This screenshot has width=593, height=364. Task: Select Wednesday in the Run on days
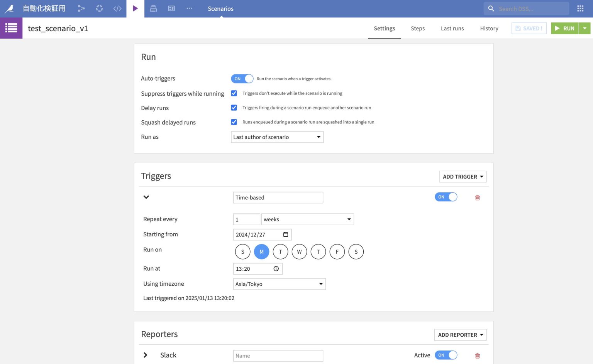pos(299,252)
